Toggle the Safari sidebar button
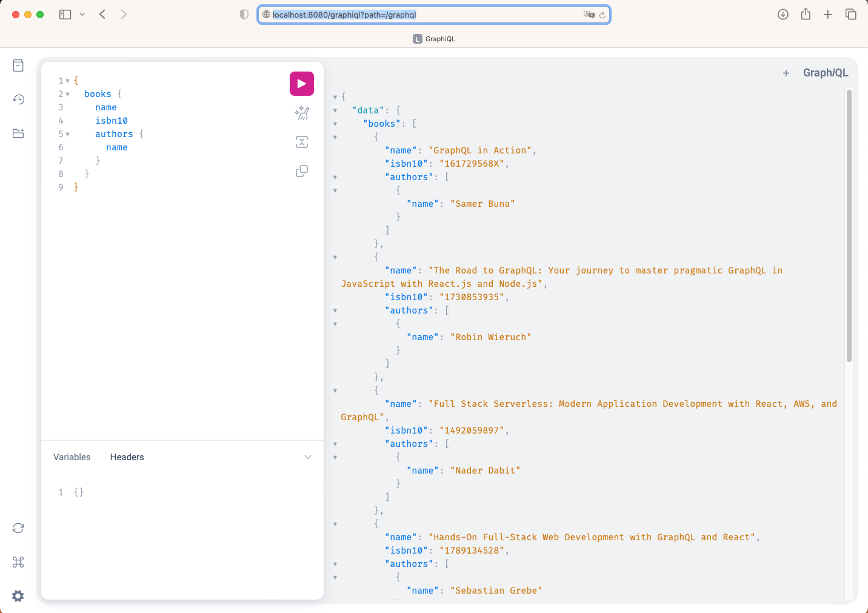This screenshot has height=613, width=868. click(x=65, y=15)
